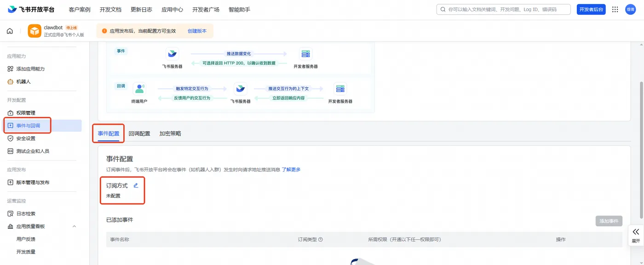
Task: Open 应用中心 in top navigation
Action: (x=172, y=10)
